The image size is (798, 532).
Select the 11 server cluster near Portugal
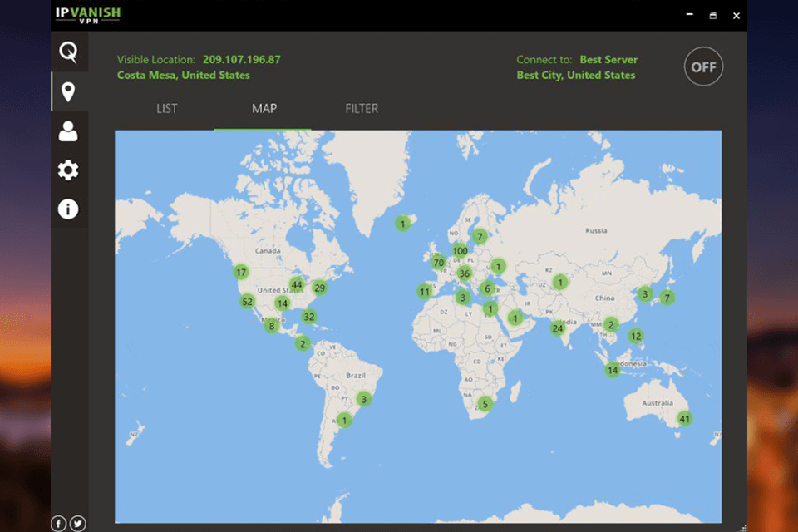point(425,292)
